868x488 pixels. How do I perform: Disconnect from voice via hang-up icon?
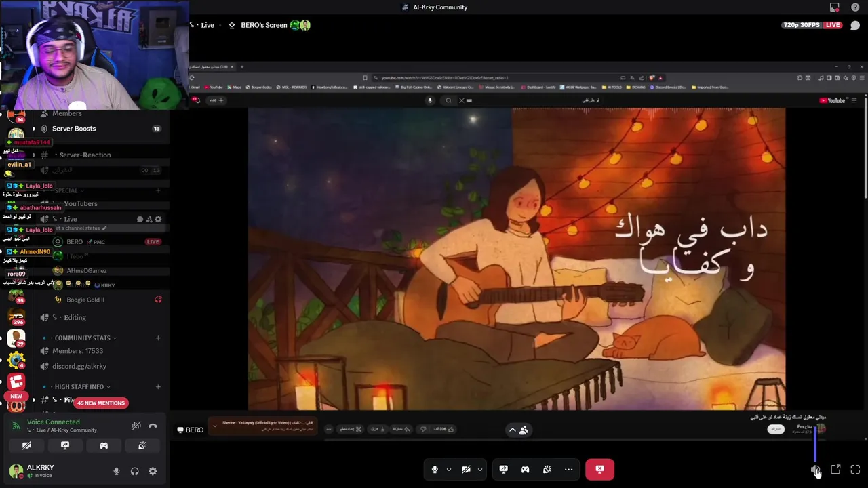153,426
